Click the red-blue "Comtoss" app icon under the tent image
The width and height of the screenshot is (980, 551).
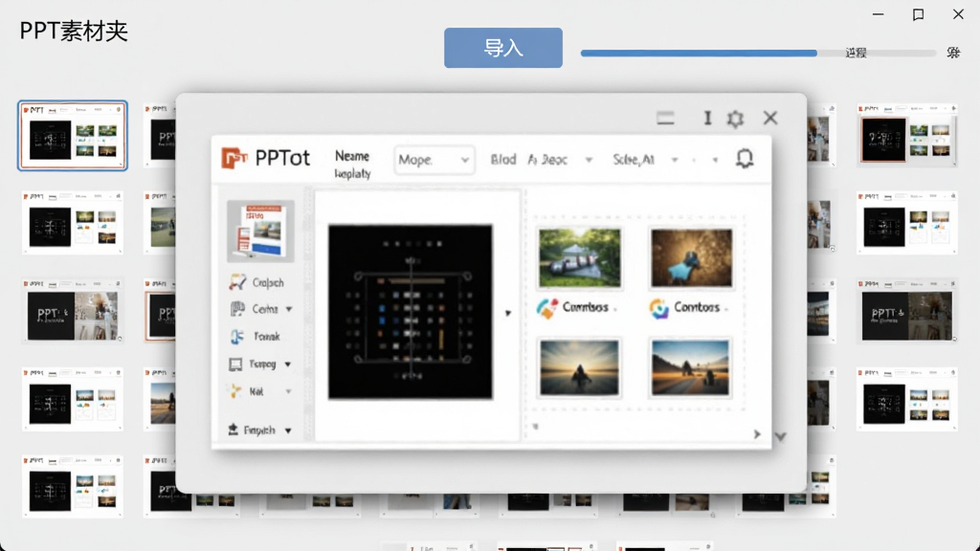click(546, 308)
